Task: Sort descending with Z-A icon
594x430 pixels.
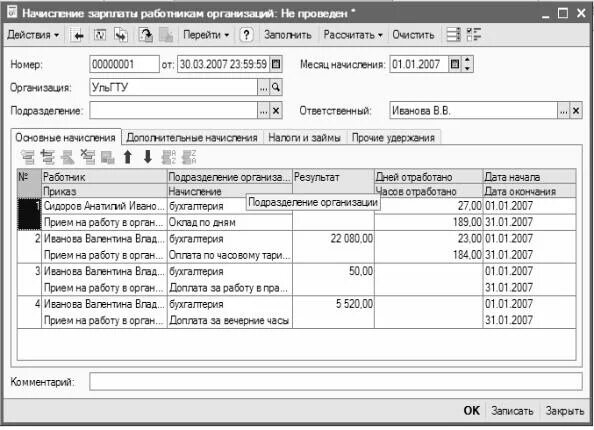Action: 189,157
